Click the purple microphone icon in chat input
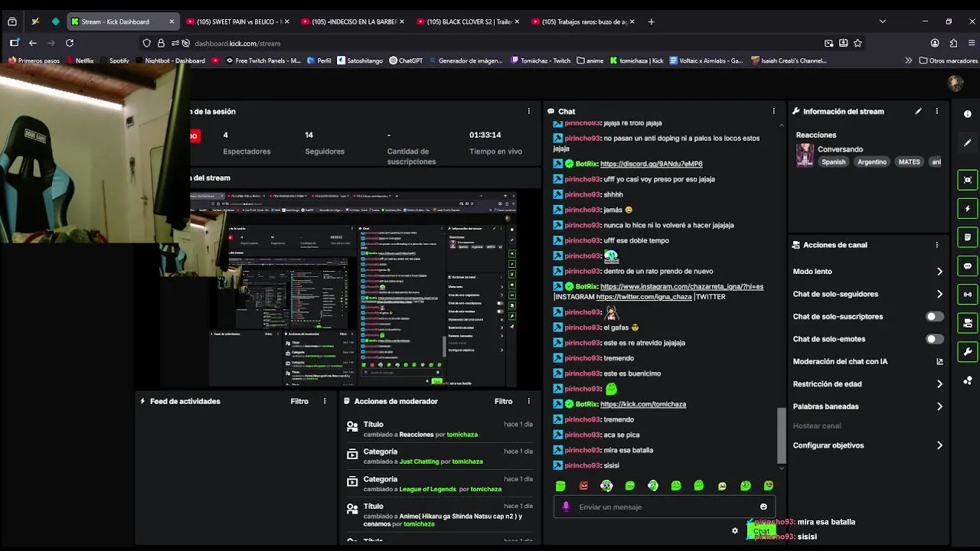The image size is (980, 551). point(566,507)
